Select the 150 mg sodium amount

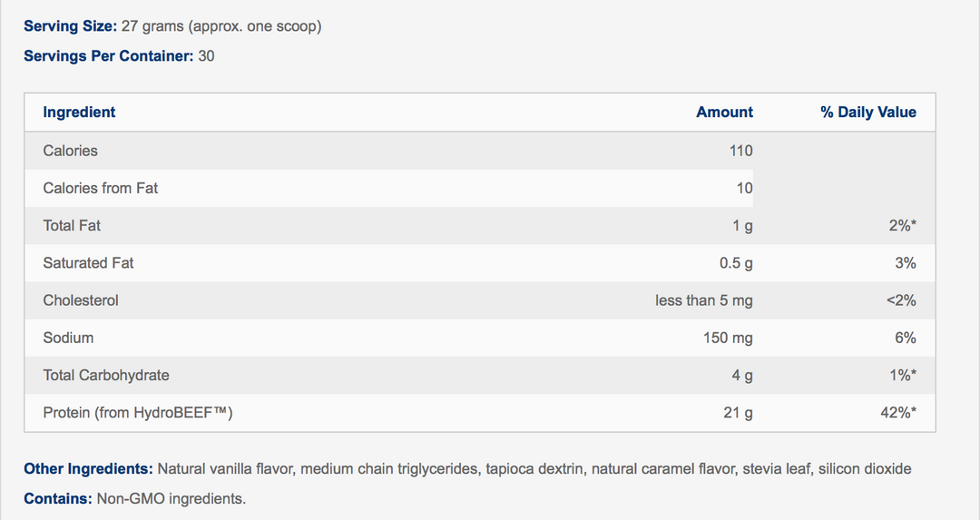[x=728, y=338]
